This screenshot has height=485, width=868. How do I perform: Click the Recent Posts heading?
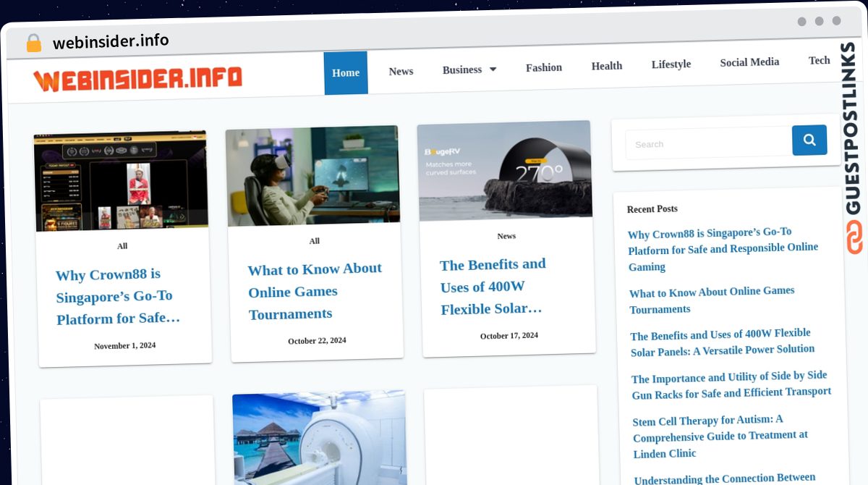[652, 208]
